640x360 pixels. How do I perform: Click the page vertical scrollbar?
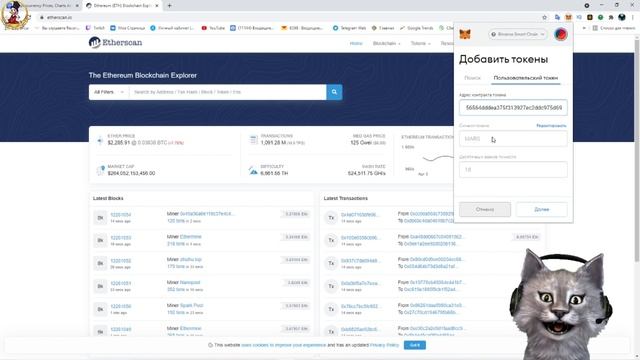(637, 151)
